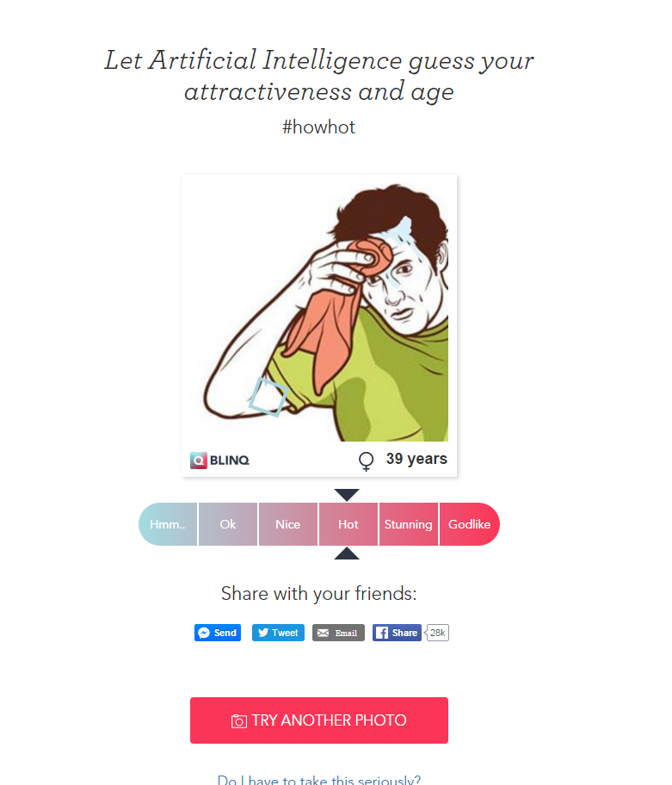Choose the "Godlike" rating segment

(469, 524)
